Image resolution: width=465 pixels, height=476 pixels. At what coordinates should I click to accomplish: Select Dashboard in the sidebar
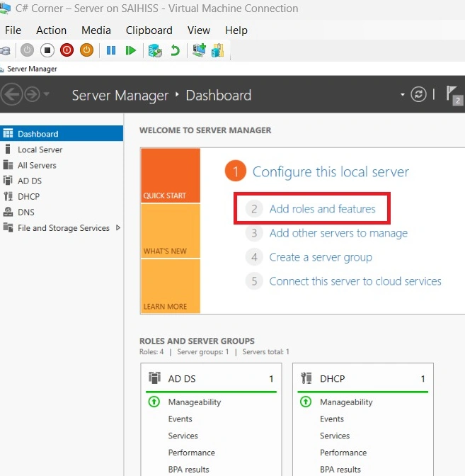click(62, 134)
